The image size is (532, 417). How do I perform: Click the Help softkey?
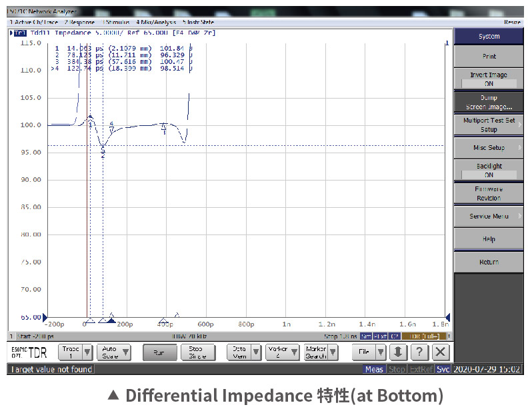(x=489, y=239)
